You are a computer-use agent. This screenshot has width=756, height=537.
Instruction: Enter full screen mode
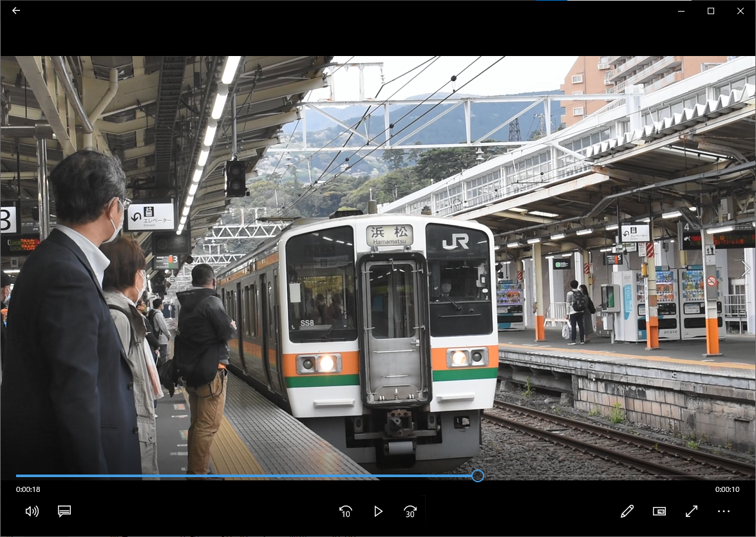(x=692, y=511)
